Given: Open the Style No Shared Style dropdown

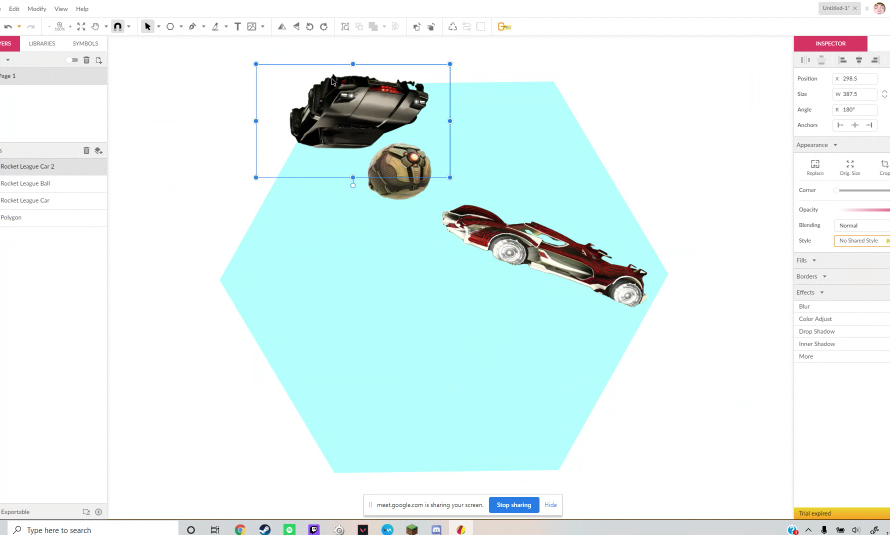Looking at the screenshot, I should pos(862,241).
